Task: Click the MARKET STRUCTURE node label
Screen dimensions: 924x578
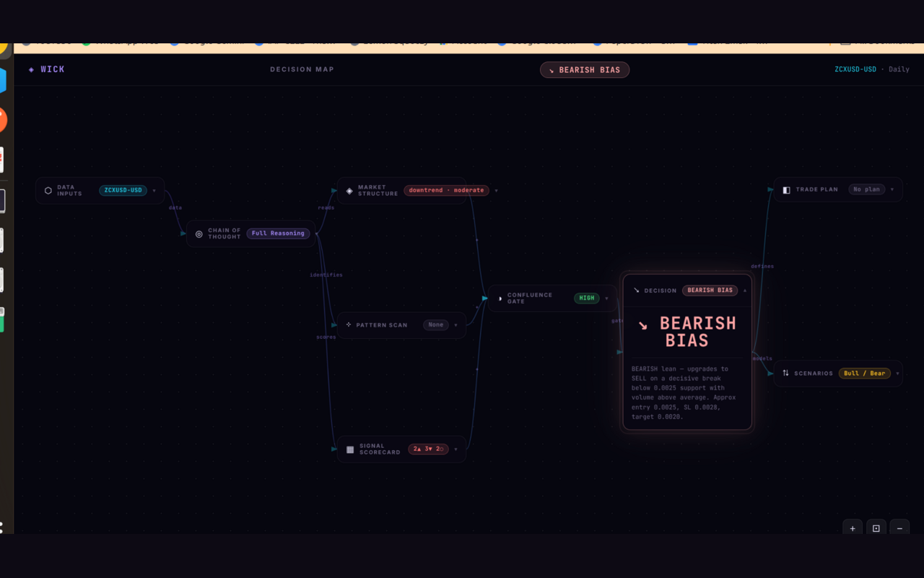Action: (x=378, y=191)
